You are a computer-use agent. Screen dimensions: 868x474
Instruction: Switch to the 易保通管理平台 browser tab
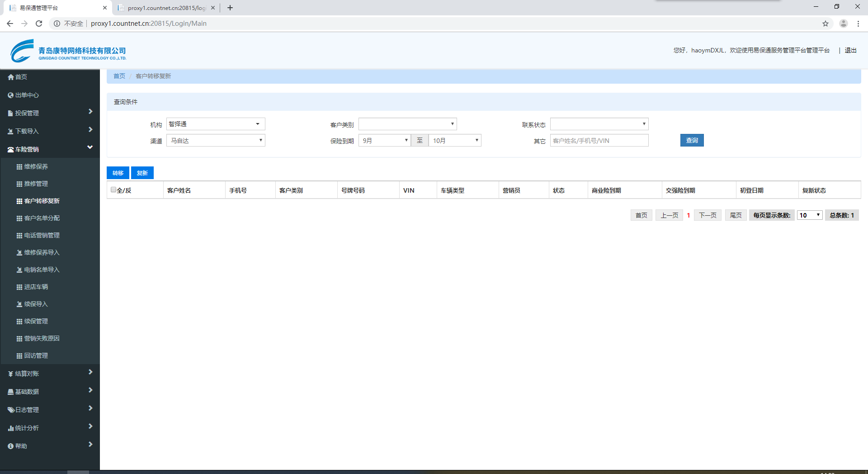[57, 8]
